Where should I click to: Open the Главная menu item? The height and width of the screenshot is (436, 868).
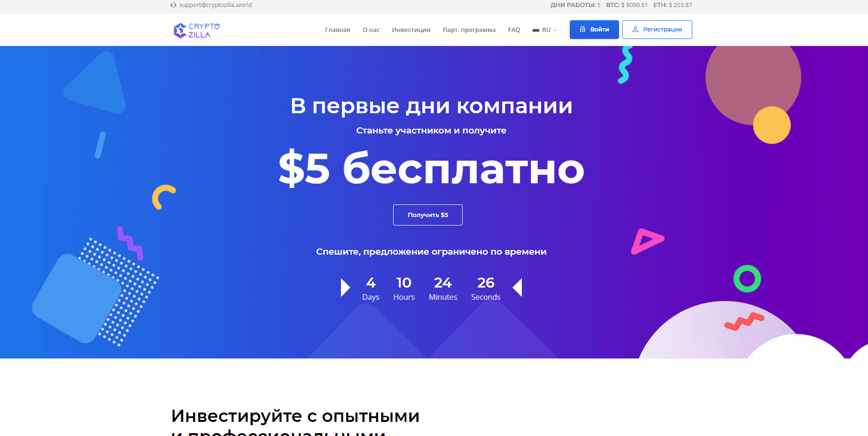point(338,30)
